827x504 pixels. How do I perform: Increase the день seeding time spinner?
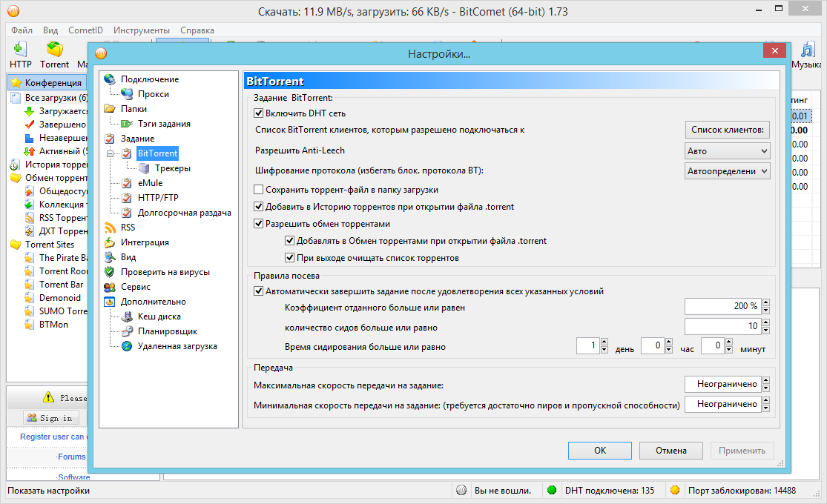click(x=604, y=342)
